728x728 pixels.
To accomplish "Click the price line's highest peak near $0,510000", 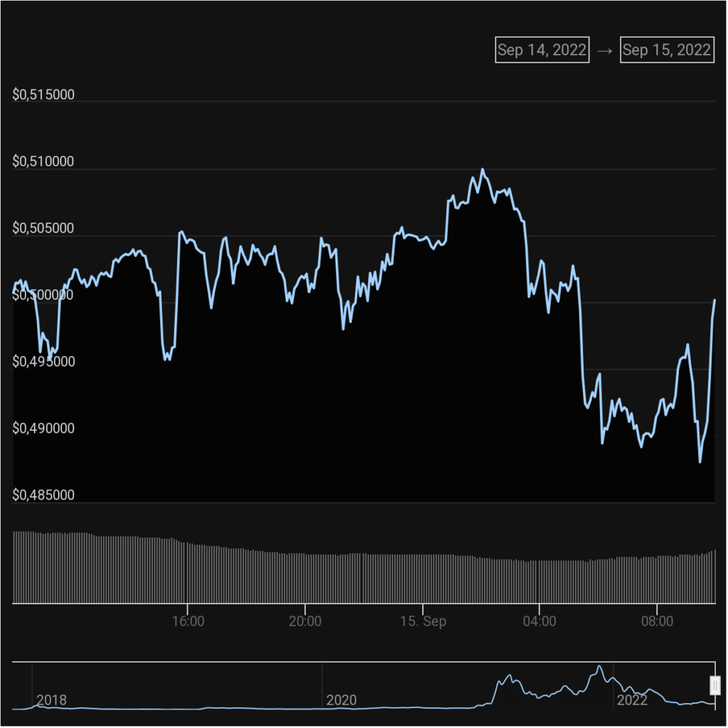I will [x=483, y=170].
